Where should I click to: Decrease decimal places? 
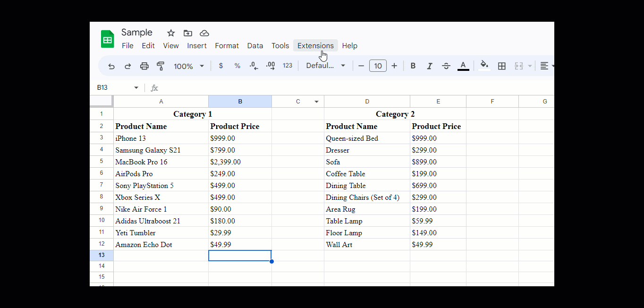click(254, 66)
